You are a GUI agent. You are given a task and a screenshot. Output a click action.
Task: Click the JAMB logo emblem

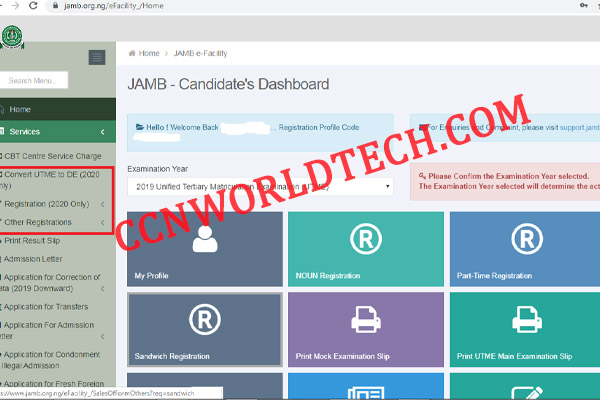(x=12, y=37)
